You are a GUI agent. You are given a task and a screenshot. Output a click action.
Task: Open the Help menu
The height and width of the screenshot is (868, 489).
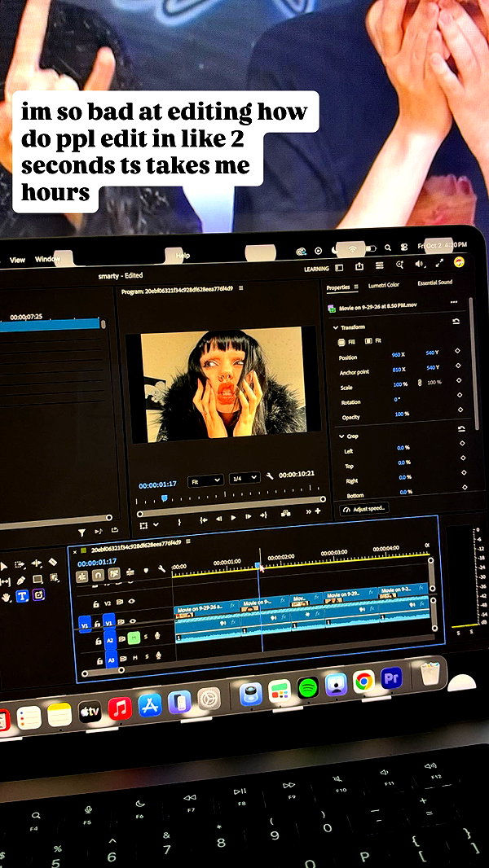[183, 255]
